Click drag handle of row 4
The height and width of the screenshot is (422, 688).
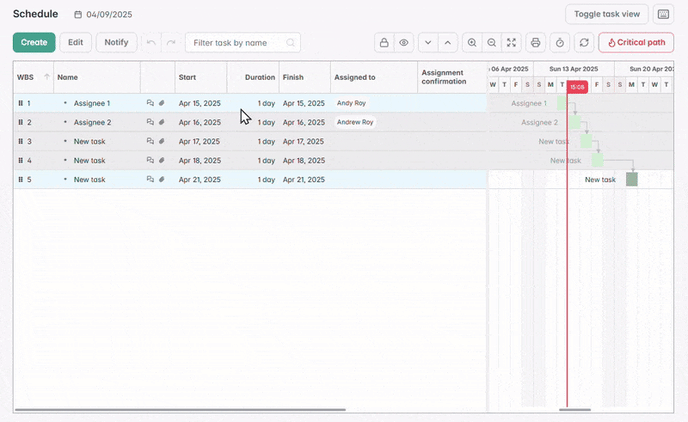(20, 161)
